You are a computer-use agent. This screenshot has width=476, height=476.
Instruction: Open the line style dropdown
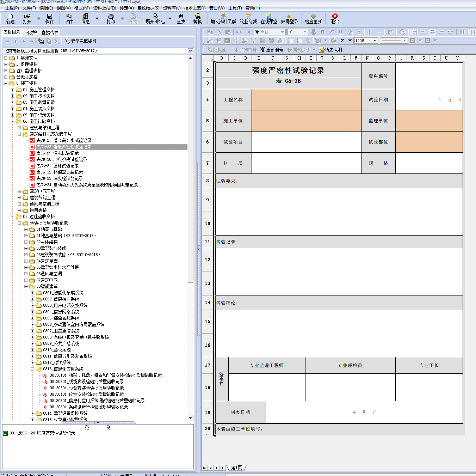(404, 41)
